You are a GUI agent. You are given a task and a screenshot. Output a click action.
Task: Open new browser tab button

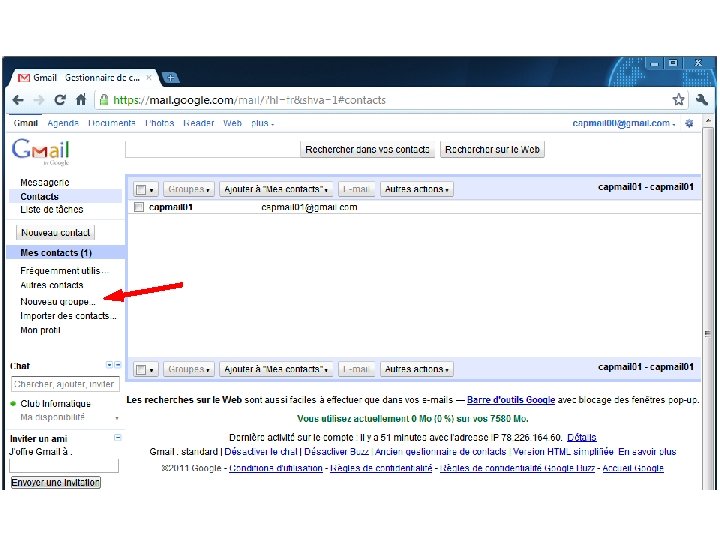tap(170, 78)
